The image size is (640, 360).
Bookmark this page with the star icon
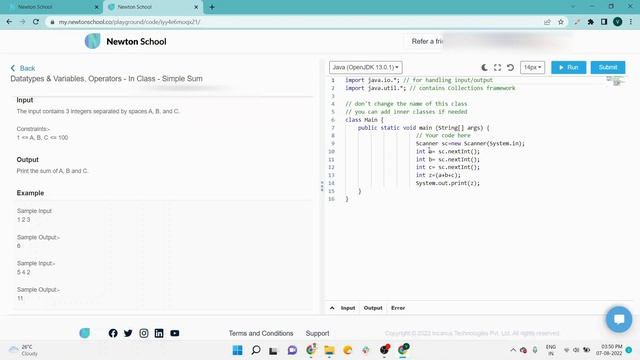(561, 22)
